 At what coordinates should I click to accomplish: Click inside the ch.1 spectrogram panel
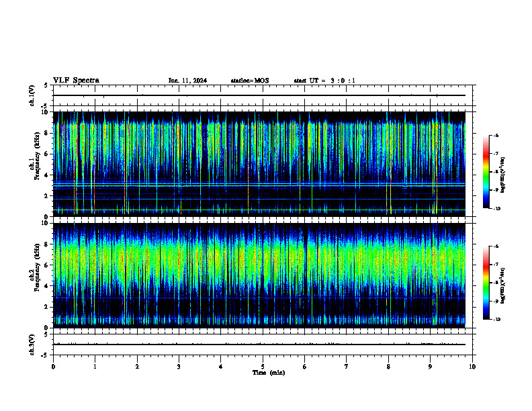click(x=259, y=164)
